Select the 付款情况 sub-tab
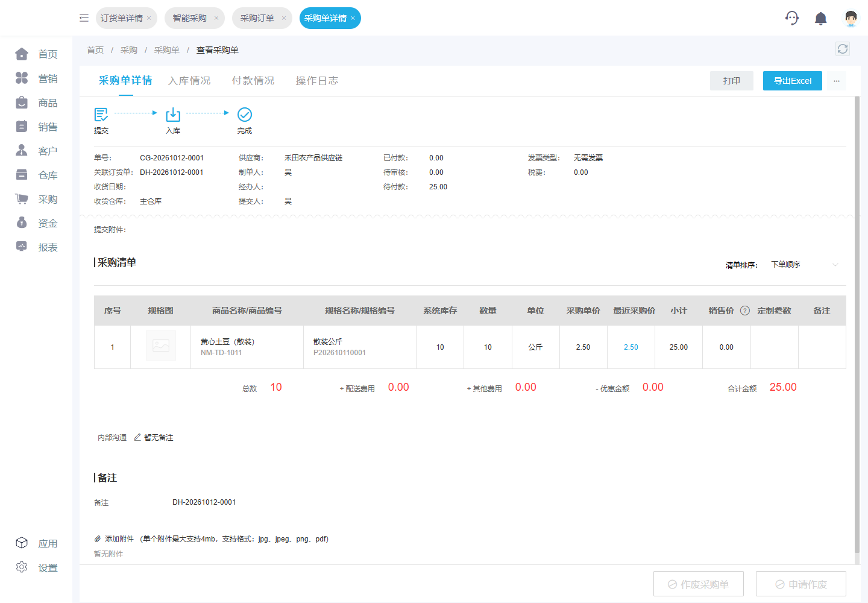Viewport: 868px width, 603px height. (253, 81)
